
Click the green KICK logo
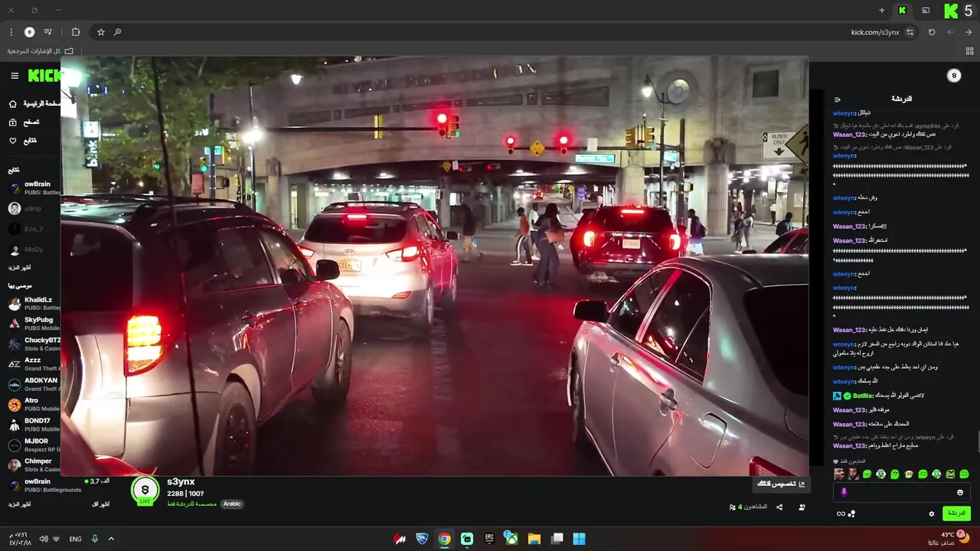[44, 75]
